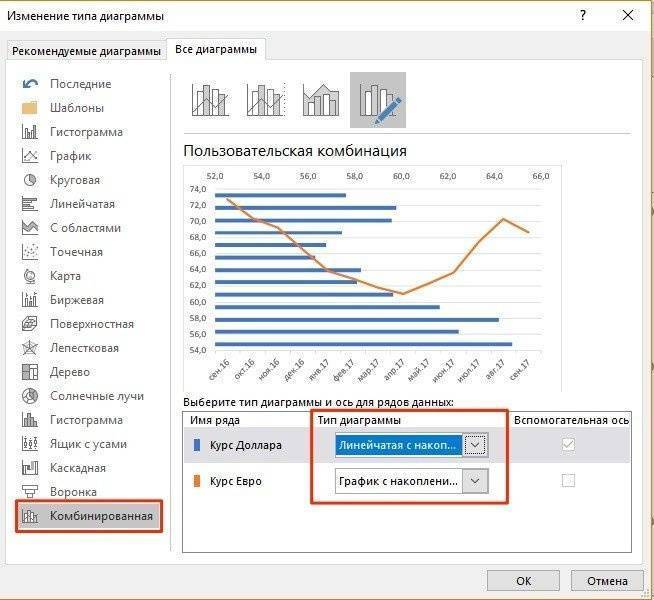Switch to Рекомендуемые диаграммы tab
This screenshot has height=600, width=654.
[86, 51]
